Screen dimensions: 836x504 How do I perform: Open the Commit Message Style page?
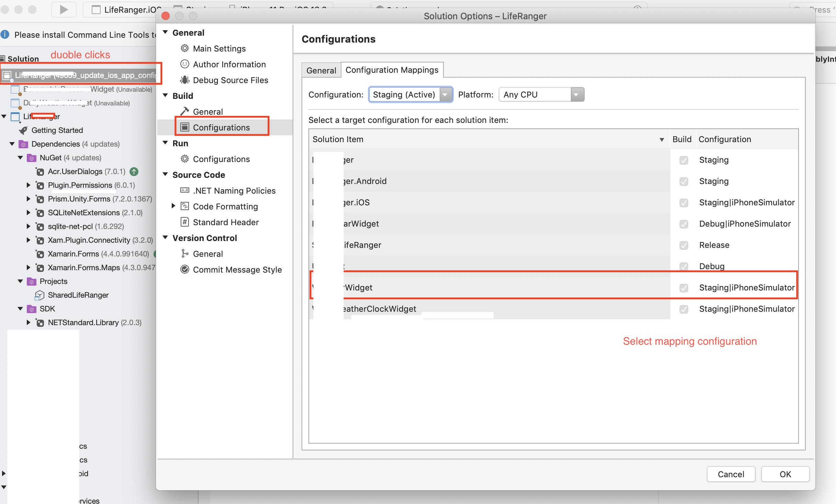click(237, 270)
